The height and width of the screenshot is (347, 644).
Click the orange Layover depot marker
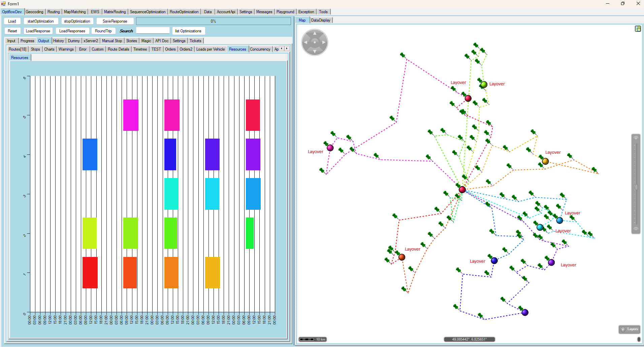545,162
